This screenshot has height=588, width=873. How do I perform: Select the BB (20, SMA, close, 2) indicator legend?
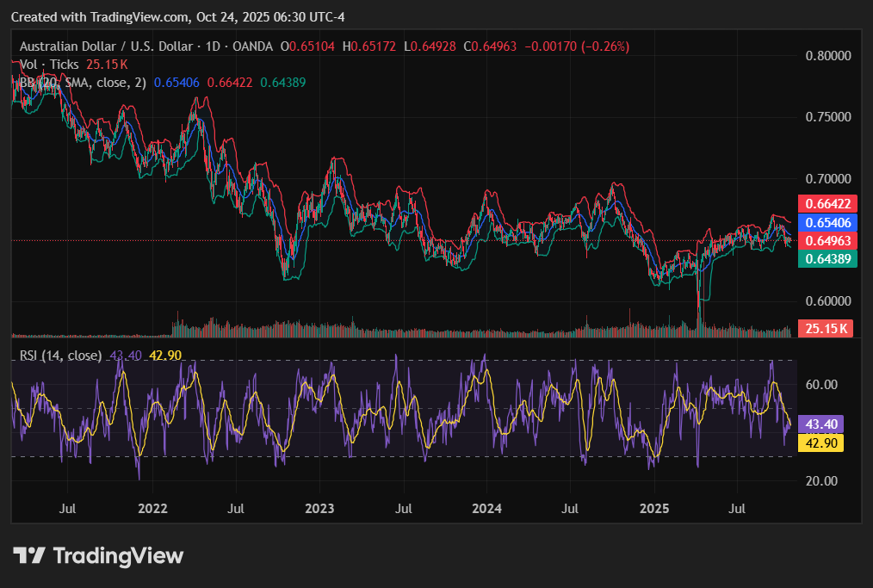point(83,83)
